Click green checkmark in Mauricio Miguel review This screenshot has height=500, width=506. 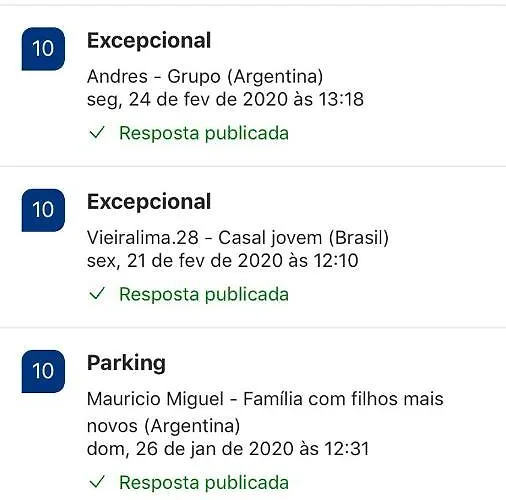(97, 482)
